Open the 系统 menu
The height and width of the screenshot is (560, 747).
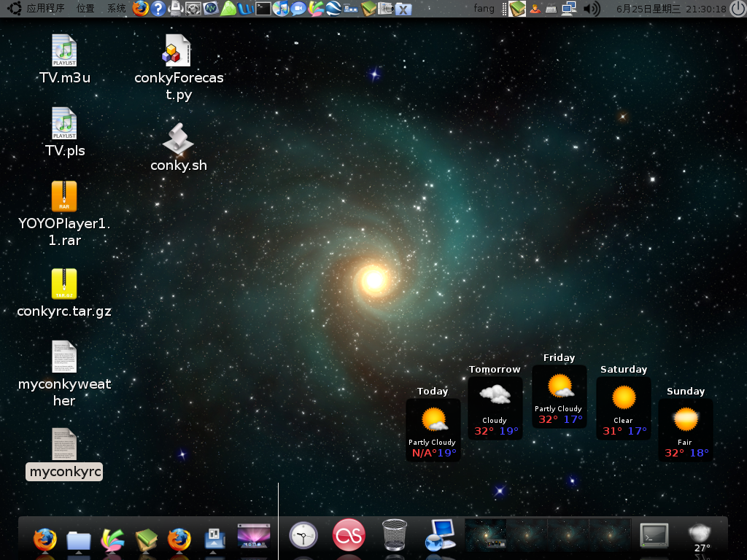coord(116,8)
